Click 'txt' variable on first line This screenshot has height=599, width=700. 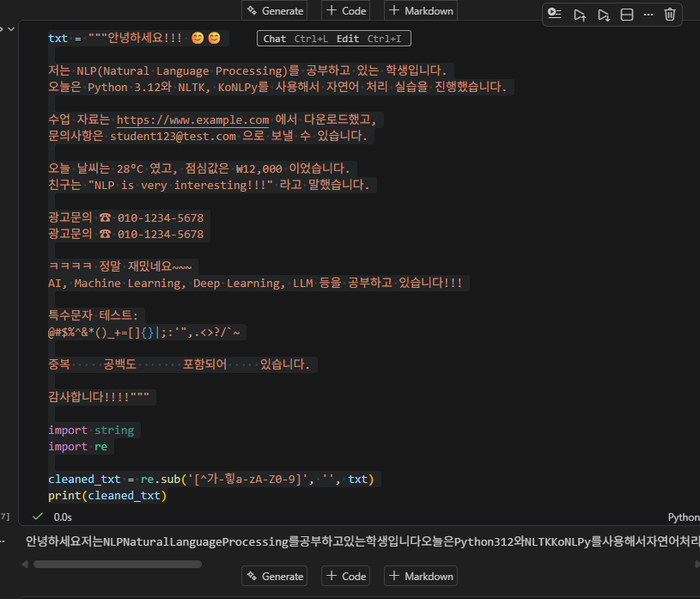(x=58, y=39)
